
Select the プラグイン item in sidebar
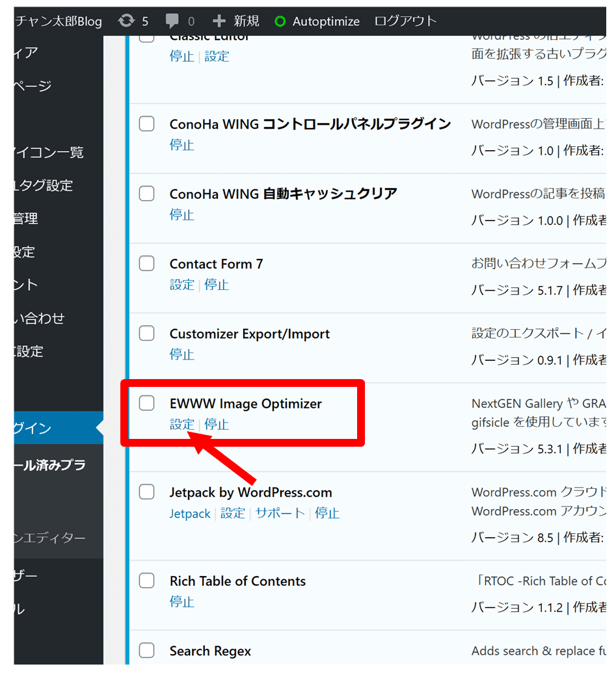59,428
